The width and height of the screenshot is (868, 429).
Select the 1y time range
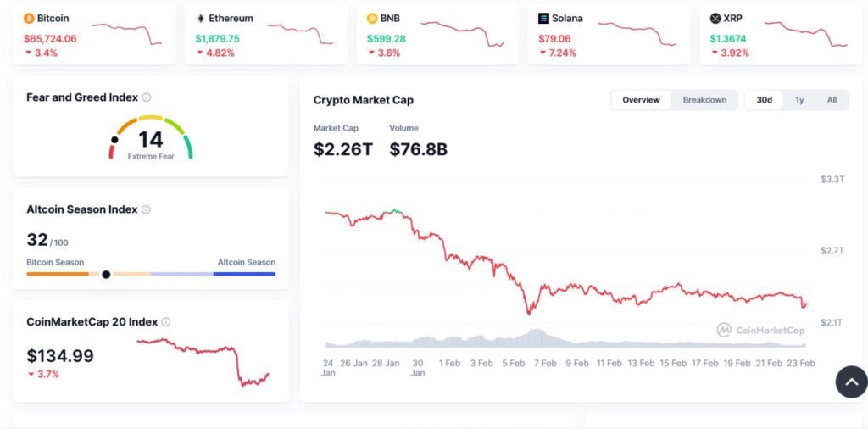pyautogui.click(x=799, y=100)
